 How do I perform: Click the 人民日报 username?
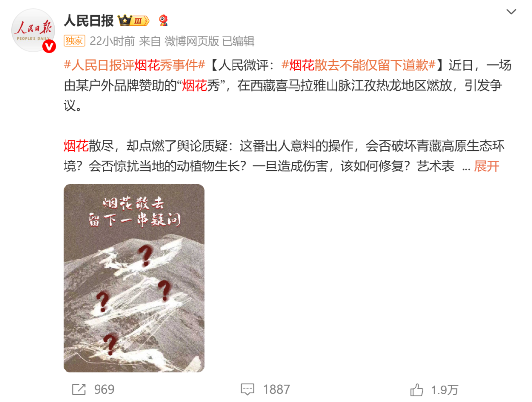[89, 21]
